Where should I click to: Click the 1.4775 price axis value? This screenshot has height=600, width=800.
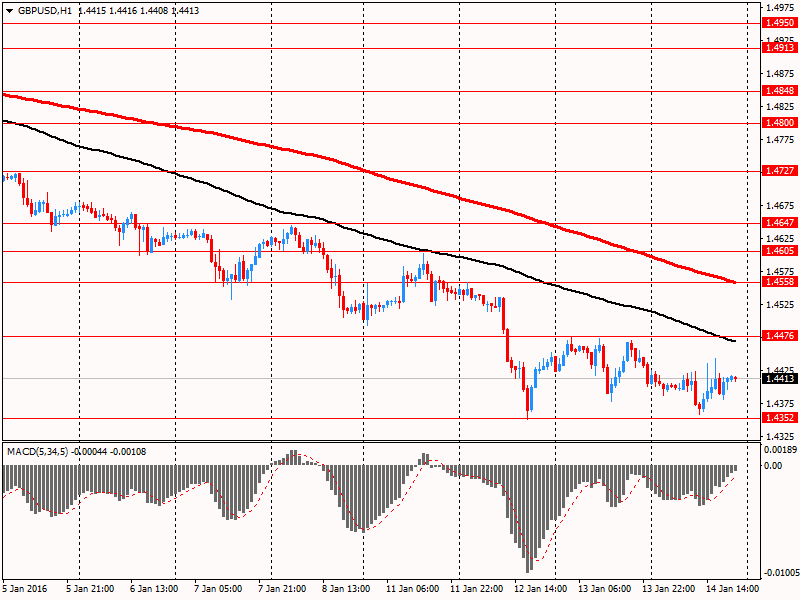[x=780, y=140]
